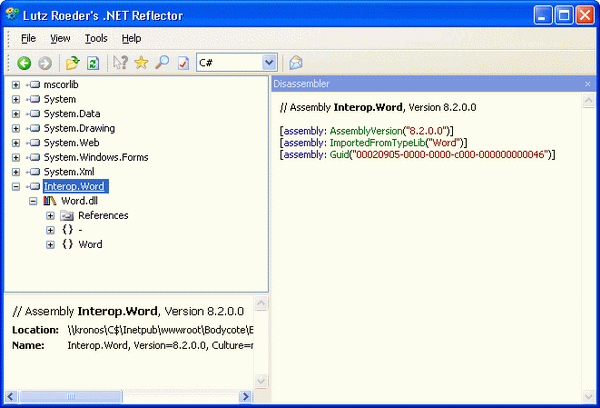Expand the dash namespace node

click(50, 230)
